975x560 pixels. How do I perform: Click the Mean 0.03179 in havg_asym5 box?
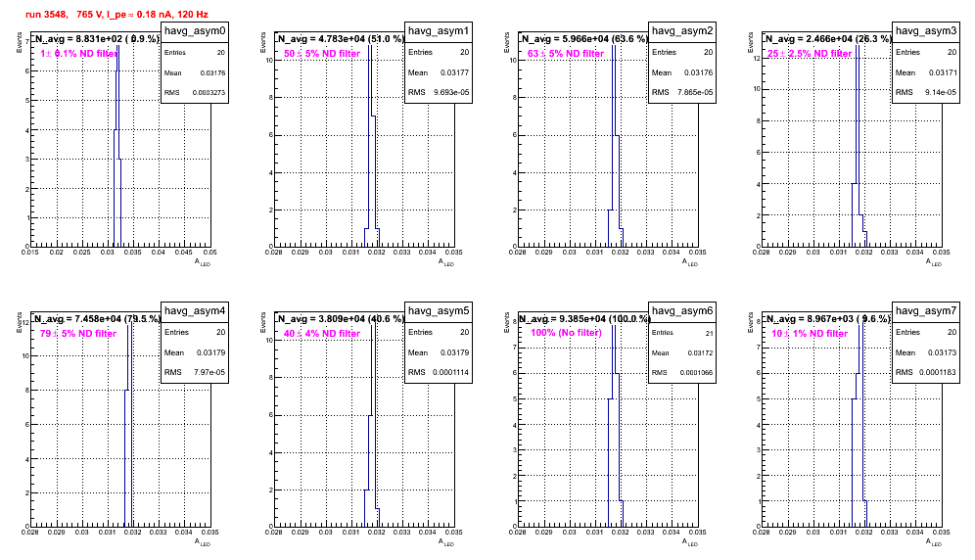[x=454, y=352]
